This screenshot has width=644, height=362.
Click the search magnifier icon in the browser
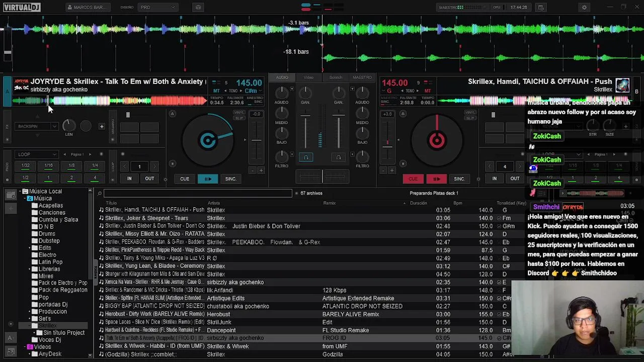100,194
